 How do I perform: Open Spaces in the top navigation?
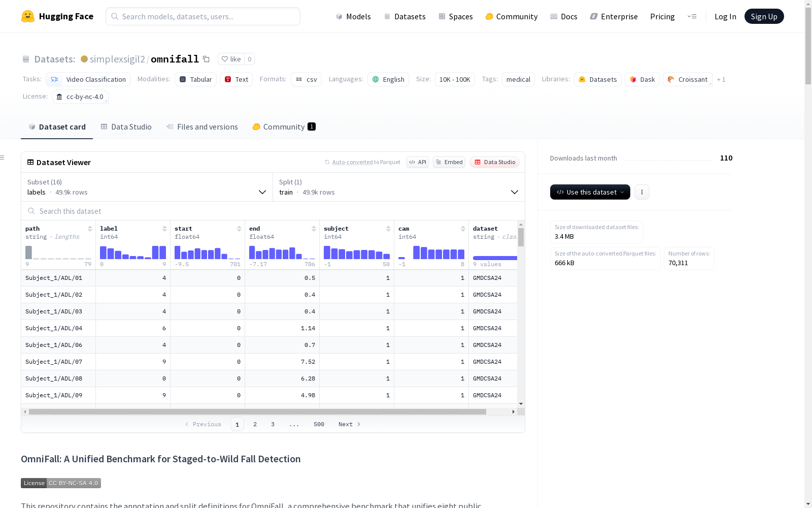[x=456, y=16]
